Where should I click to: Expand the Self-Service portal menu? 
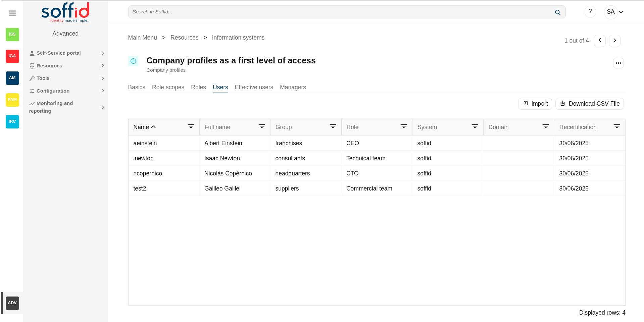[x=67, y=53]
